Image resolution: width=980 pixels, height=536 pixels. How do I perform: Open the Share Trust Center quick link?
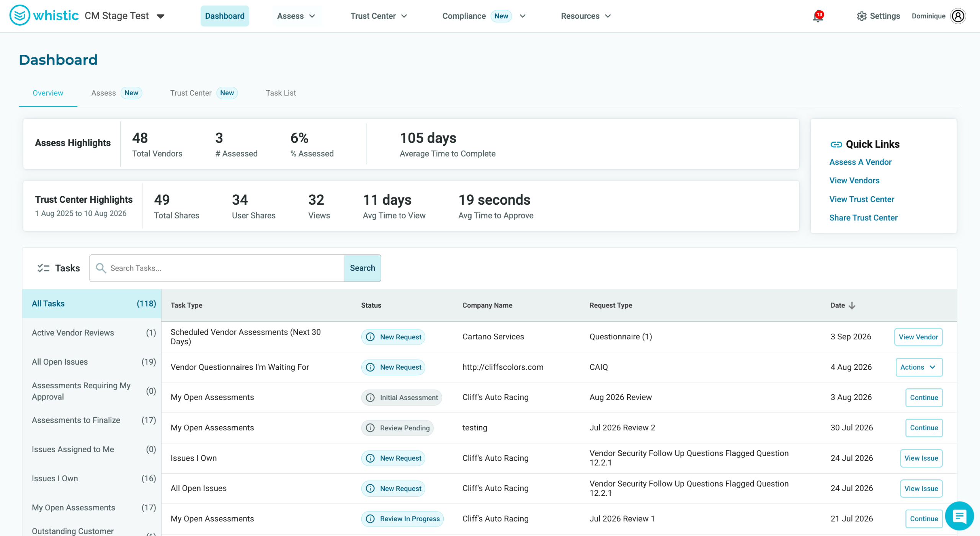click(x=863, y=218)
